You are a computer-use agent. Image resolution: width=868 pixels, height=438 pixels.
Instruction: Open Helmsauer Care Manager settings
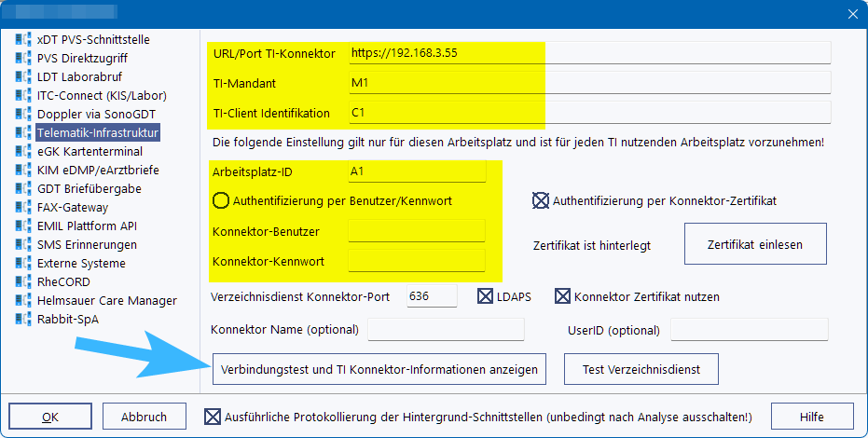pyautogui.click(x=106, y=301)
